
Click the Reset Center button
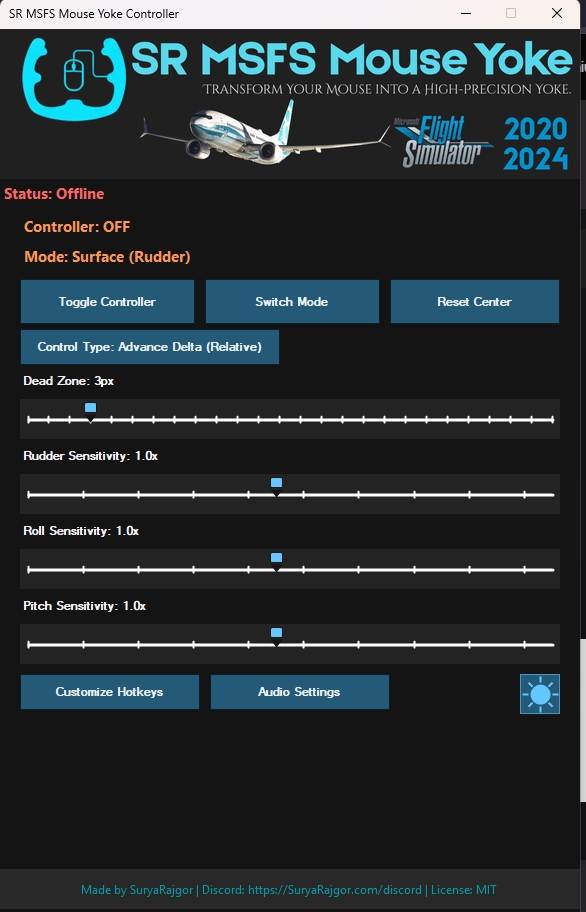coord(474,301)
